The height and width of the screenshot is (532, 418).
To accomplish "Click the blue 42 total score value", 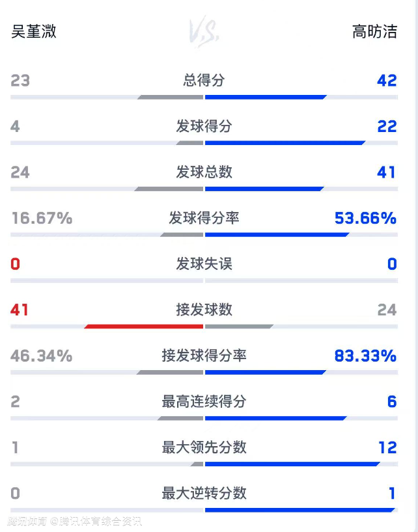I will pos(387,80).
